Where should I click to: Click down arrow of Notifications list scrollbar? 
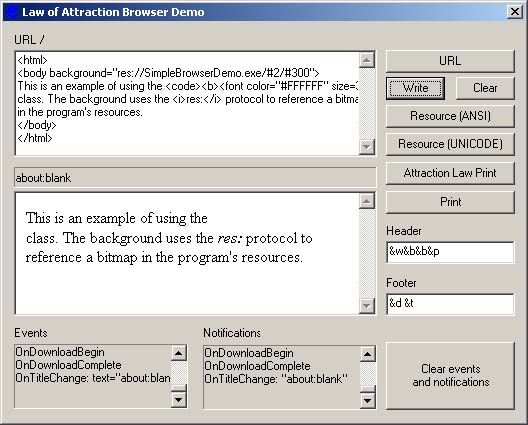[x=367, y=400]
